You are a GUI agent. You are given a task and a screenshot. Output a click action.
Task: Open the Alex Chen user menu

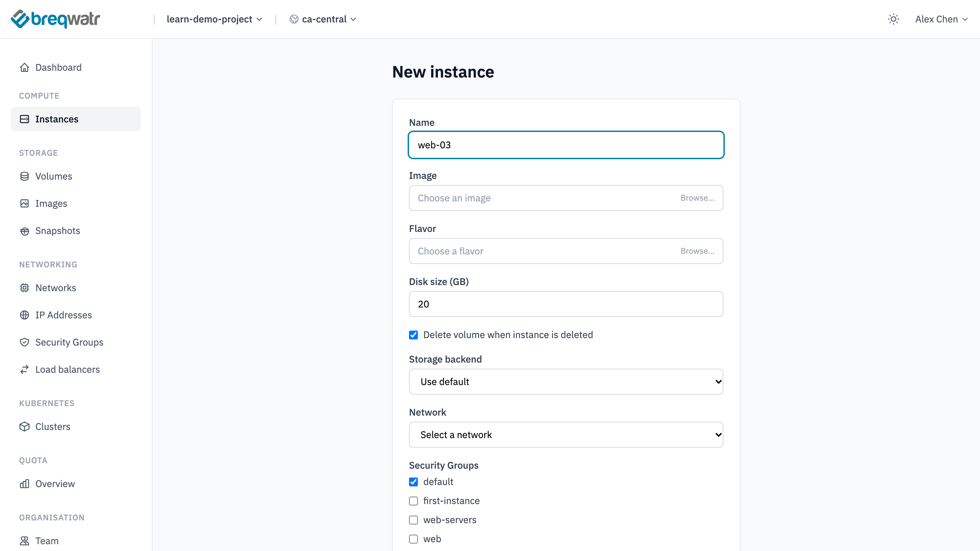942,19
